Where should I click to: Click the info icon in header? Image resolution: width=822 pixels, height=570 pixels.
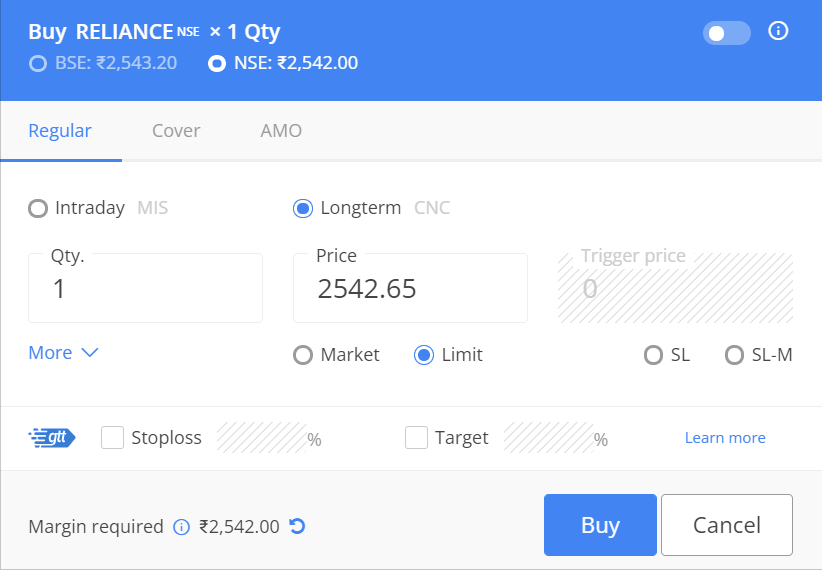pyautogui.click(x=778, y=31)
